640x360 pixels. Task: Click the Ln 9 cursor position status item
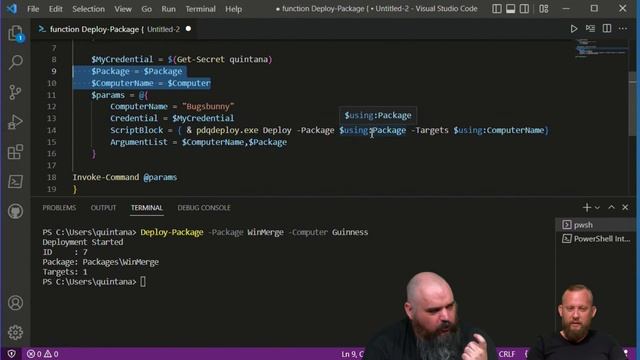[352, 354]
